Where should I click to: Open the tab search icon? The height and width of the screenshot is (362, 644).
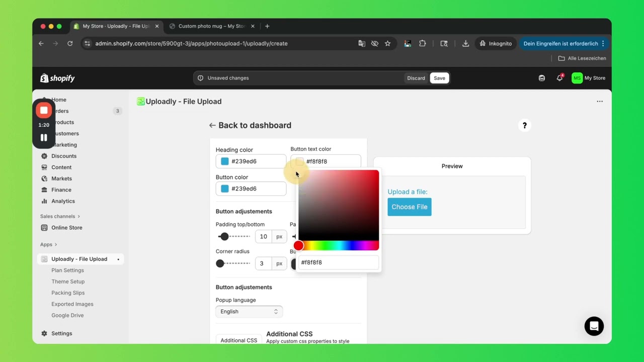[444, 44]
